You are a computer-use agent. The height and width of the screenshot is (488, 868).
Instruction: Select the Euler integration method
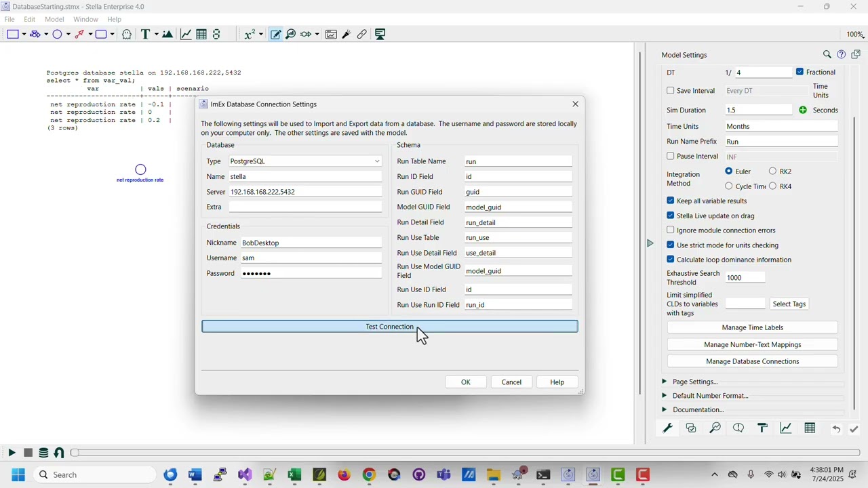(x=729, y=171)
